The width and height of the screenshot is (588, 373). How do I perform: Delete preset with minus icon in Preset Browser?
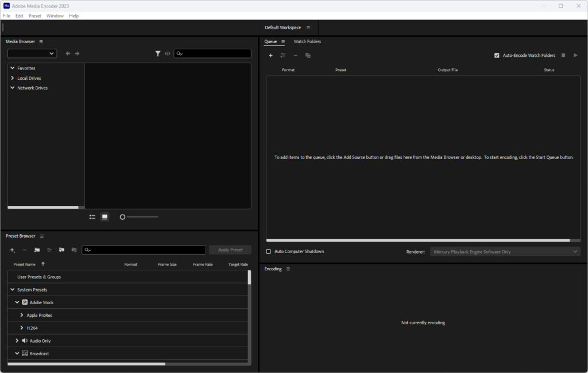(x=24, y=250)
